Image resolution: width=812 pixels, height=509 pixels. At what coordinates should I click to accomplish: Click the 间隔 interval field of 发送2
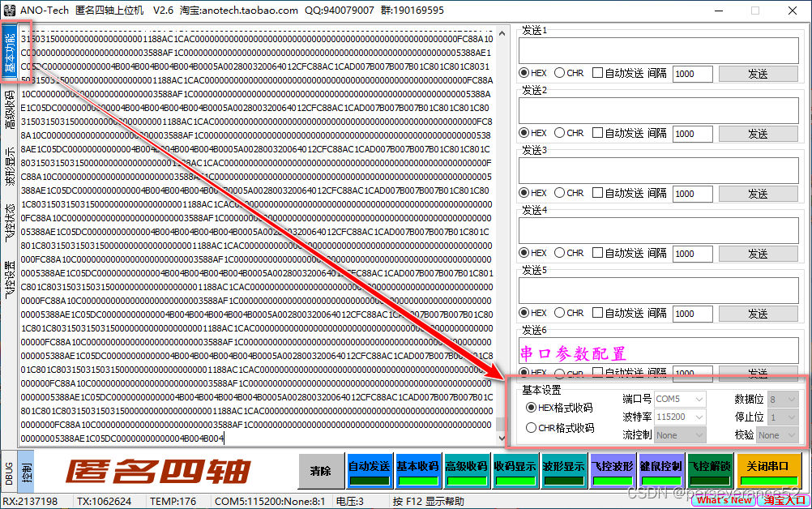pos(692,134)
